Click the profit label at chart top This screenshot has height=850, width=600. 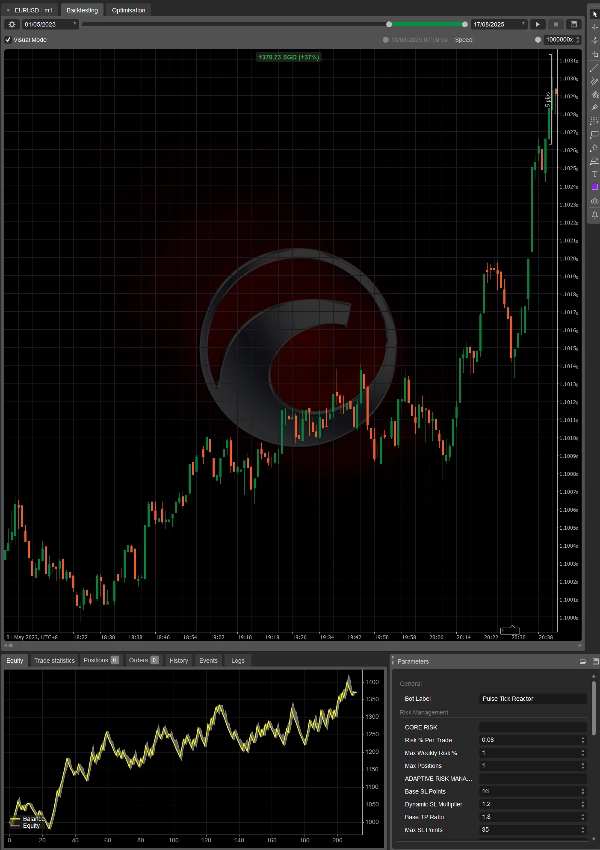[288, 57]
